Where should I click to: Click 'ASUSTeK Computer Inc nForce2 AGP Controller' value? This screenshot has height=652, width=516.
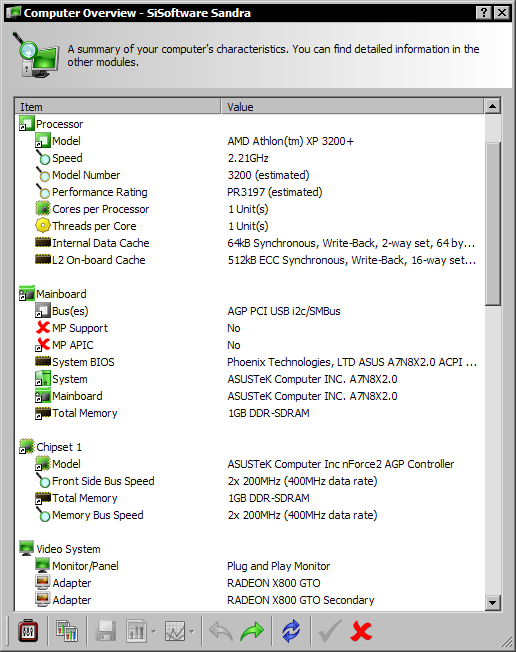tap(341, 464)
